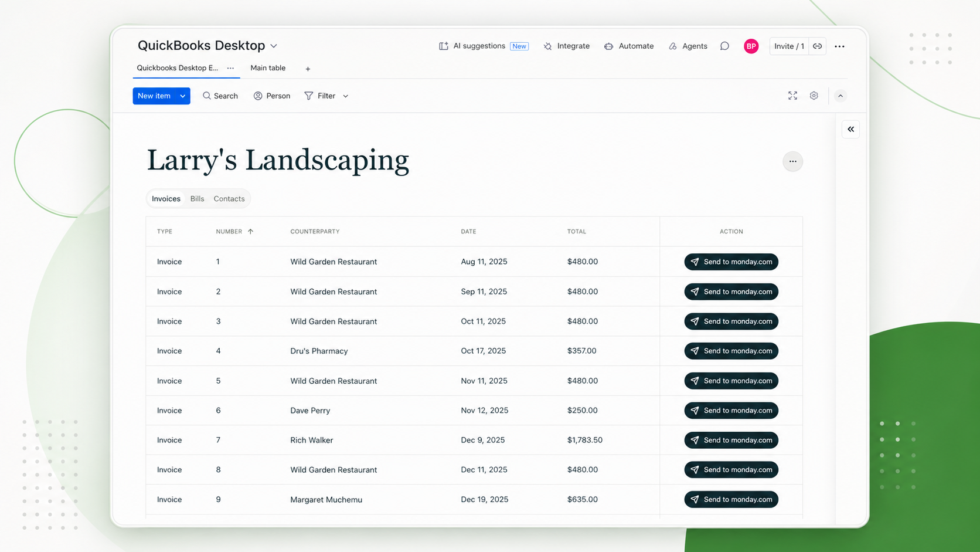This screenshot has width=980, height=552.
Task: Open the Integrate center
Action: [566, 46]
